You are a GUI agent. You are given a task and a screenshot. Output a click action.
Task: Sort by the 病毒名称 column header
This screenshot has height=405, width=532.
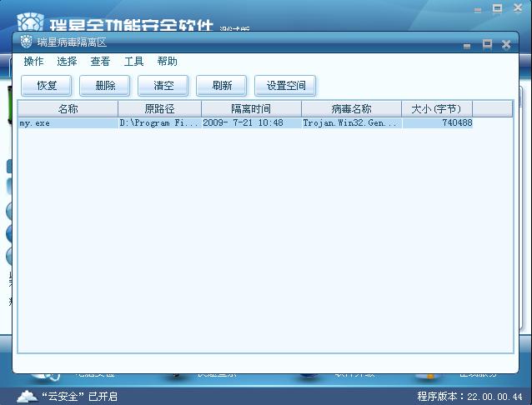(352, 109)
